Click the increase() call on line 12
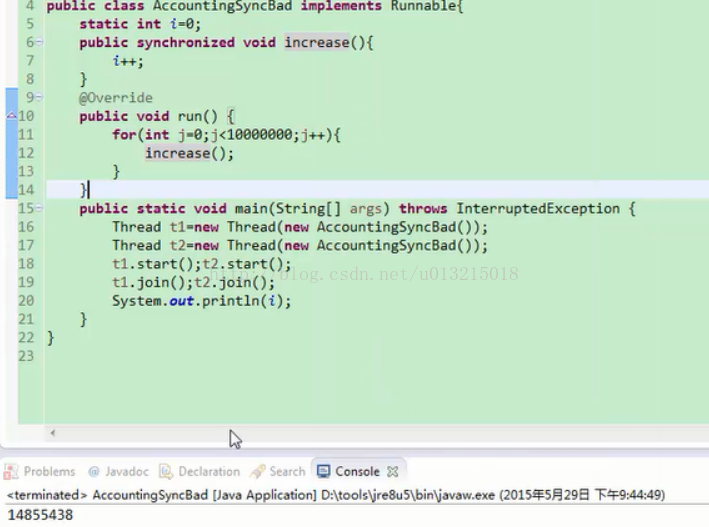This screenshot has width=709, height=527. [189, 153]
